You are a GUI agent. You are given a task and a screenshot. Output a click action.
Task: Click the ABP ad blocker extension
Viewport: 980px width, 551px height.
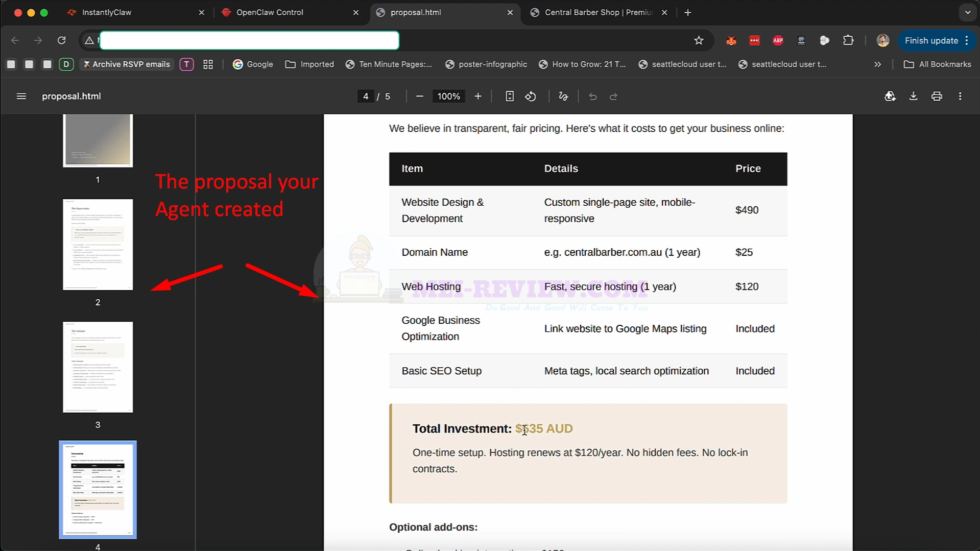778,40
